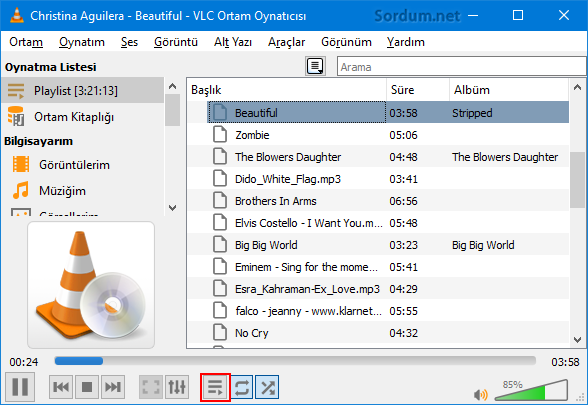The height and width of the screenshot is (405, 588).
Task: Click the file icon beside Brothers In Arms
Action: pos(220,201)
